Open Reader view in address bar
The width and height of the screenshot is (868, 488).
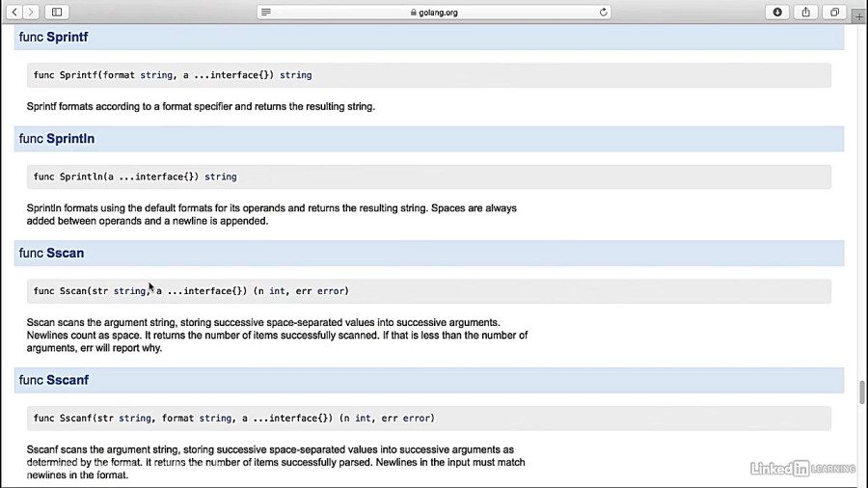[x=266, y=12]
